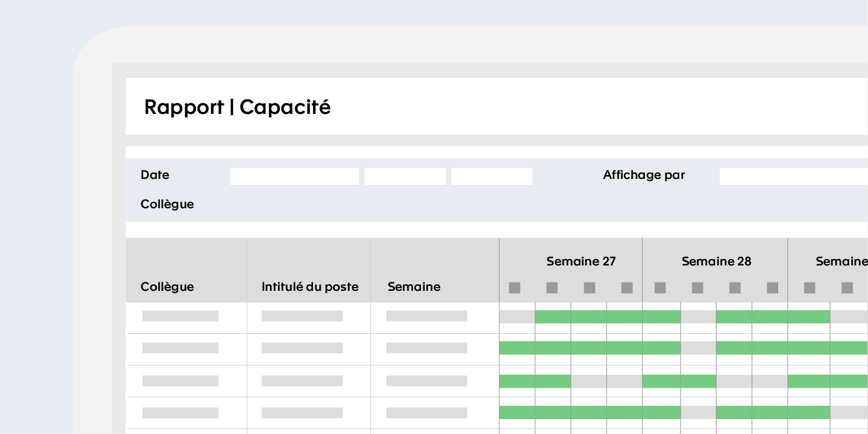Click third row's green bar in Semaine 28
The width and height of the screenshot is (868, 434).
point(679,381)
